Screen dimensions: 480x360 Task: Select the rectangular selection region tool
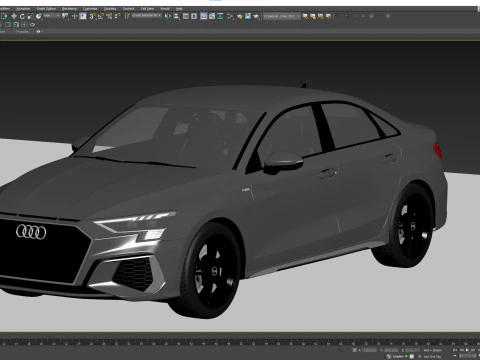[4, 16]
